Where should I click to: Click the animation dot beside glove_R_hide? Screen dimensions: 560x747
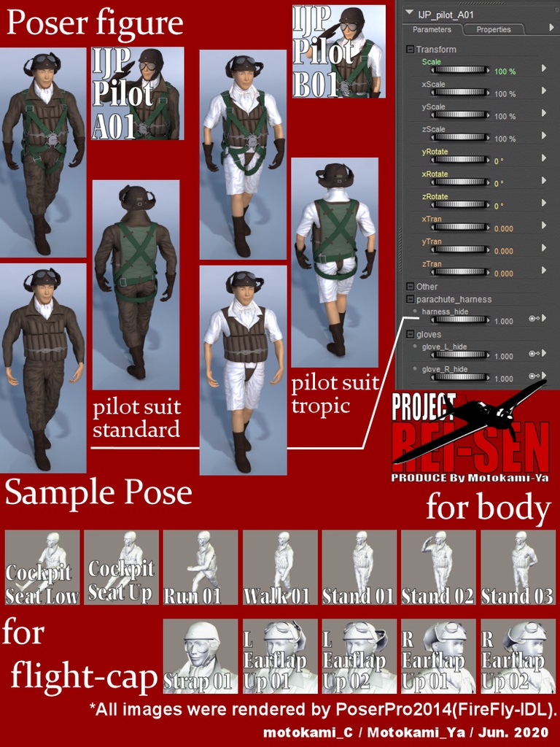click(415, 369)
